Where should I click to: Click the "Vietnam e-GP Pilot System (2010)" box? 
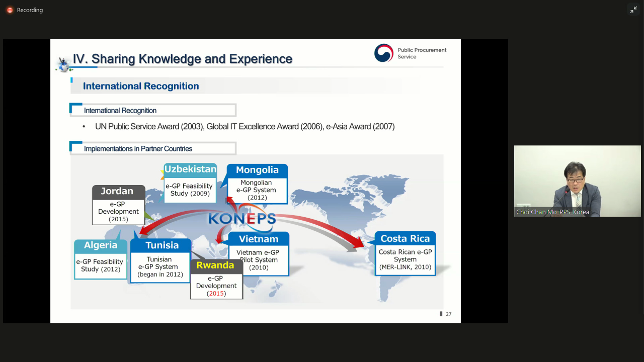coord(258,260)
